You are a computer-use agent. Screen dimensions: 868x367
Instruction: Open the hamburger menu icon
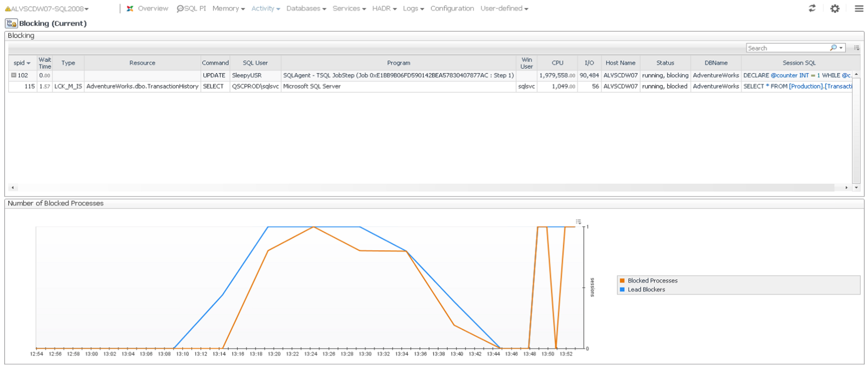tap(859, 8)
